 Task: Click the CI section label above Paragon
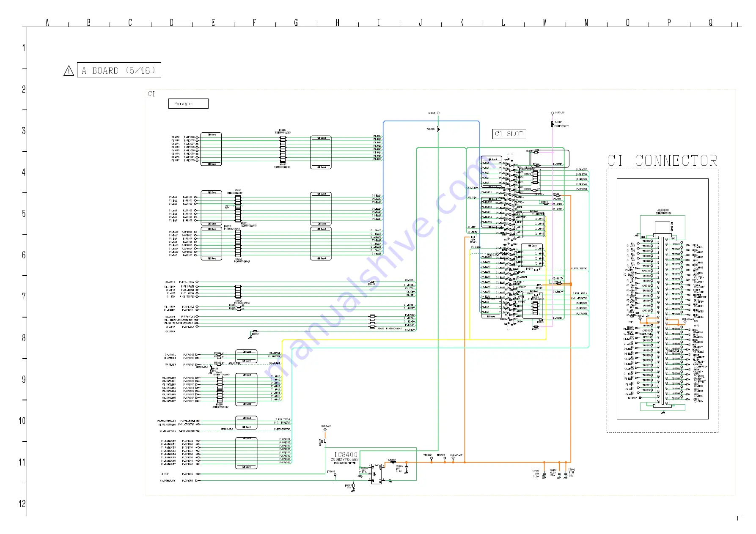coord(151,94)
